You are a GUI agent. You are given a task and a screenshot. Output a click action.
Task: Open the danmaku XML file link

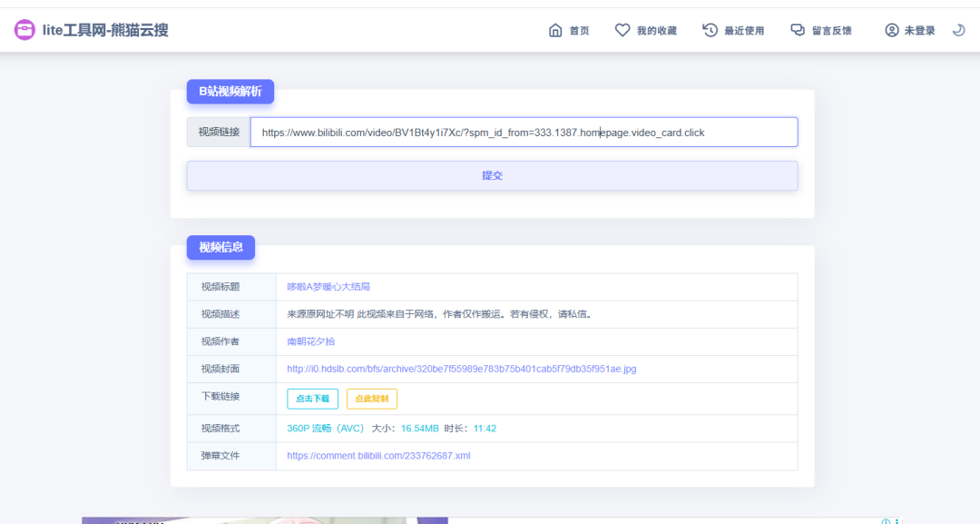click(x=378, y=456)
